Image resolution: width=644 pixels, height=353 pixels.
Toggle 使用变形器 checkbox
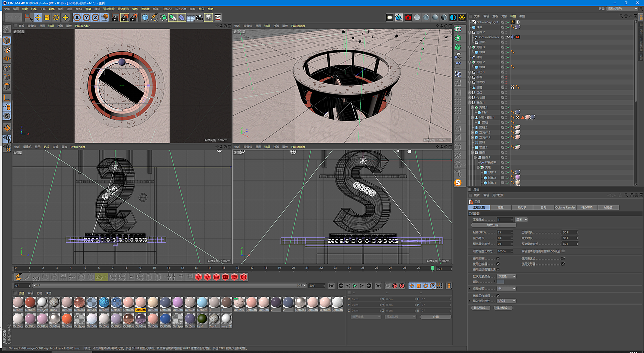point(563,263)
